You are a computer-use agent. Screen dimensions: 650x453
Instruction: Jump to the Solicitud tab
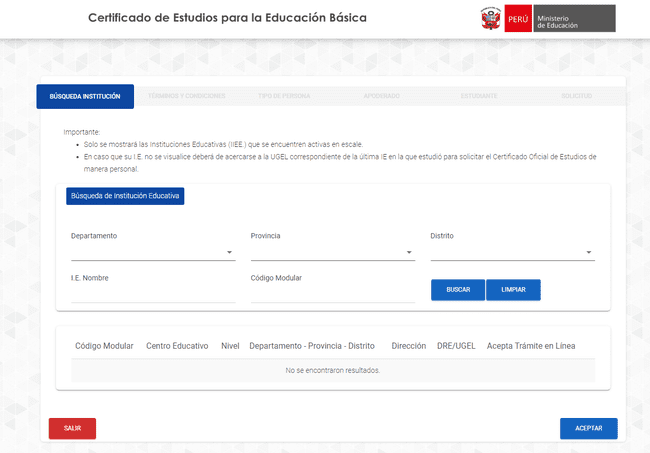(x=577, y=96)
